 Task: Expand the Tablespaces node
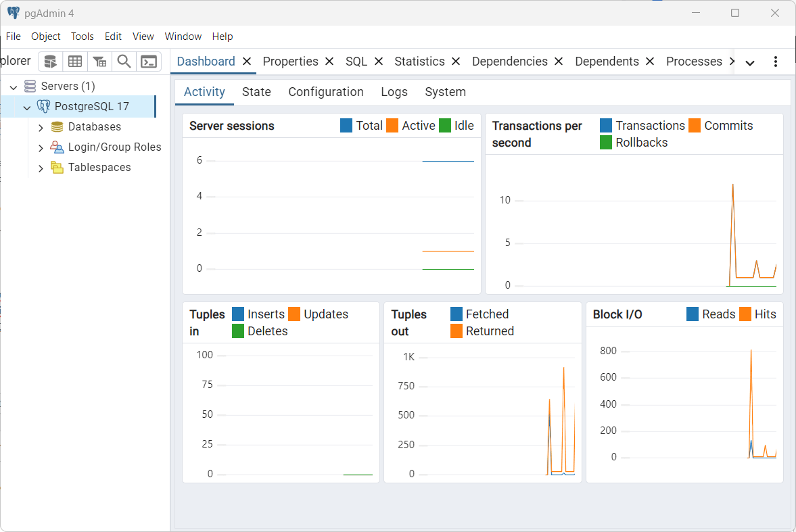[41, 168]
